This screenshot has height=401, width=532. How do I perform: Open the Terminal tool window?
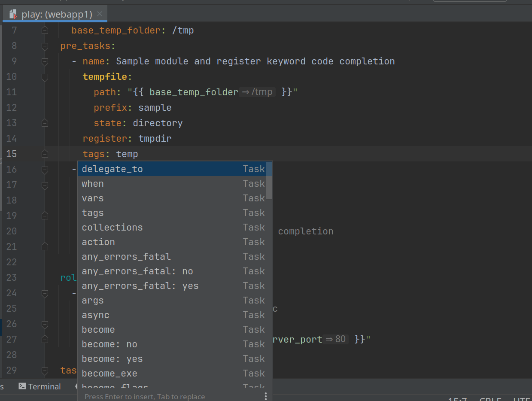(x=40, y=386)
